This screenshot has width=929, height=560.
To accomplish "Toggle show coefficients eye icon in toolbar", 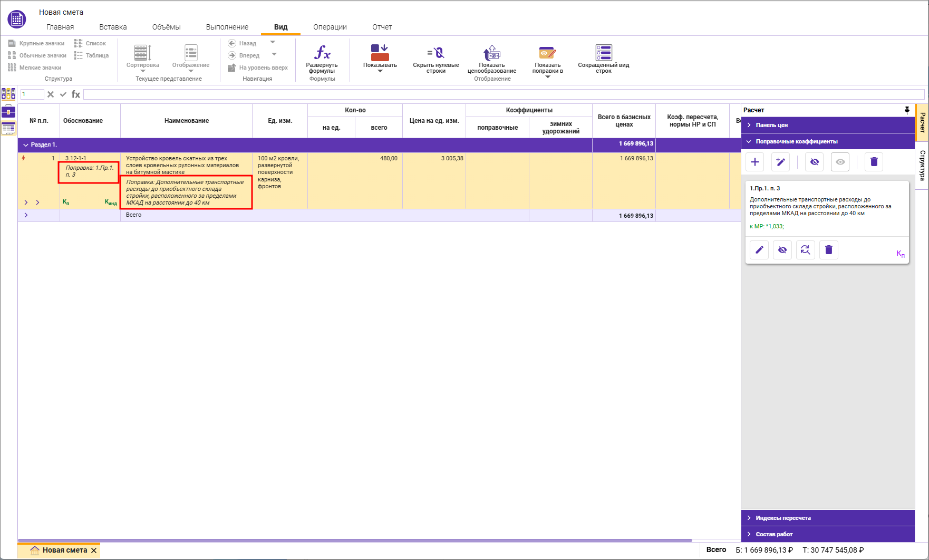I will coord(840,162).
